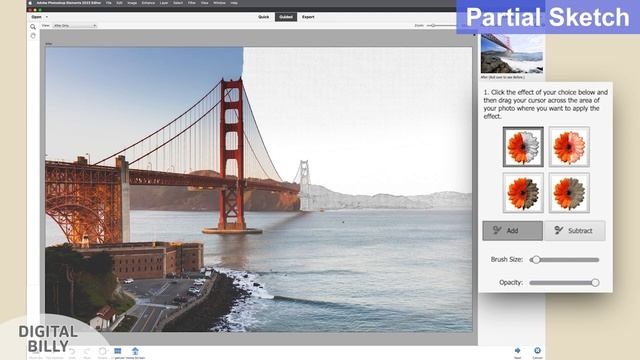
Task: Click the Next arrow icon
Action: point(518,352)
